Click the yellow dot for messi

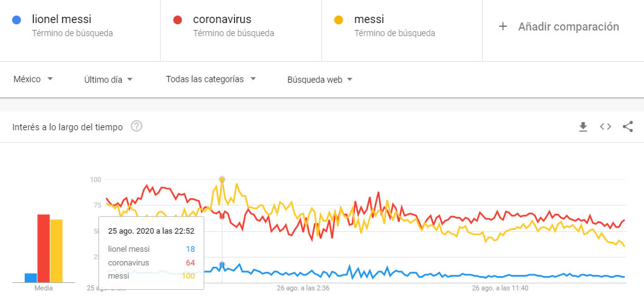pyautogui.click(x=338, y=20)
